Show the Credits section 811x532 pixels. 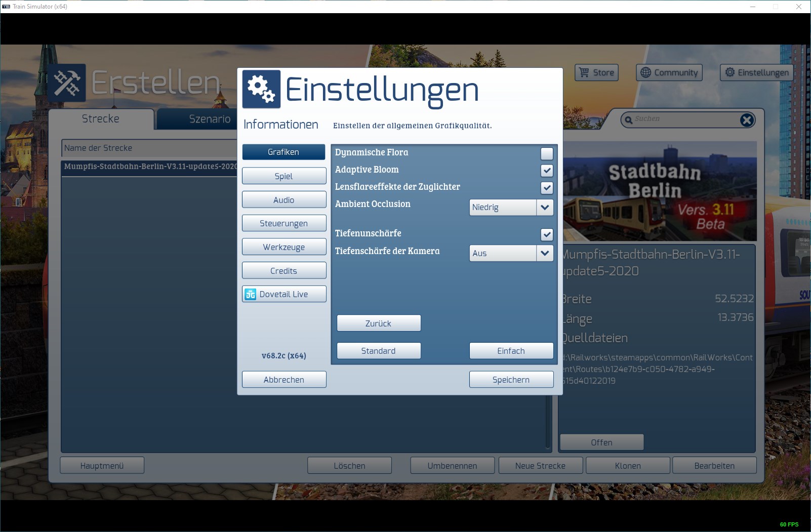(283, 271)
